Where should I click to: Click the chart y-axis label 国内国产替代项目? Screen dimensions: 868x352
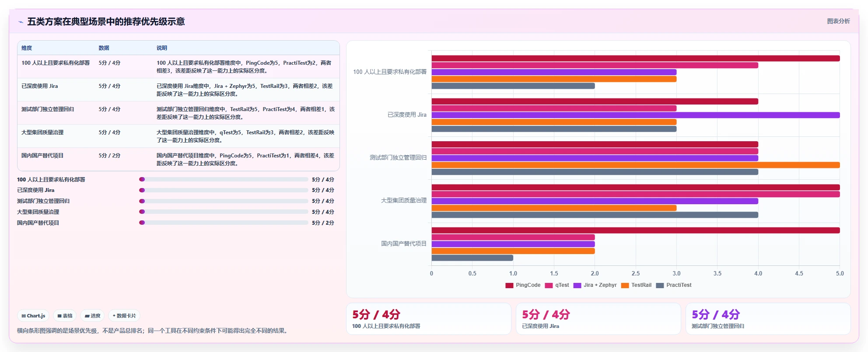click(404, 244)
